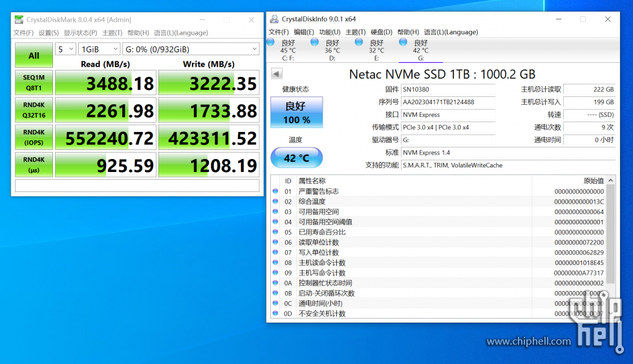This screenshot has width=633, height=364.
Task: Open the test size dropdown showing 1GiB
Action: click(100, 49)
